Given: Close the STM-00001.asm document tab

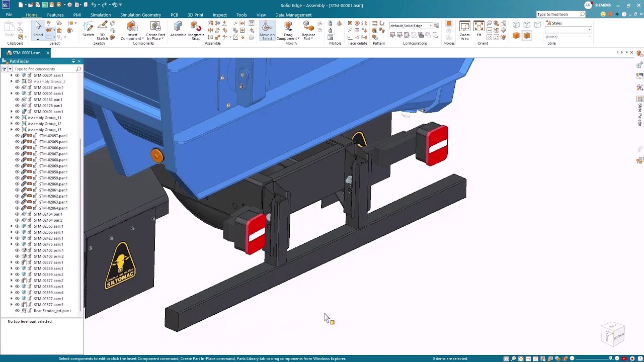Looking at the screenshot, I should (48, 53).
